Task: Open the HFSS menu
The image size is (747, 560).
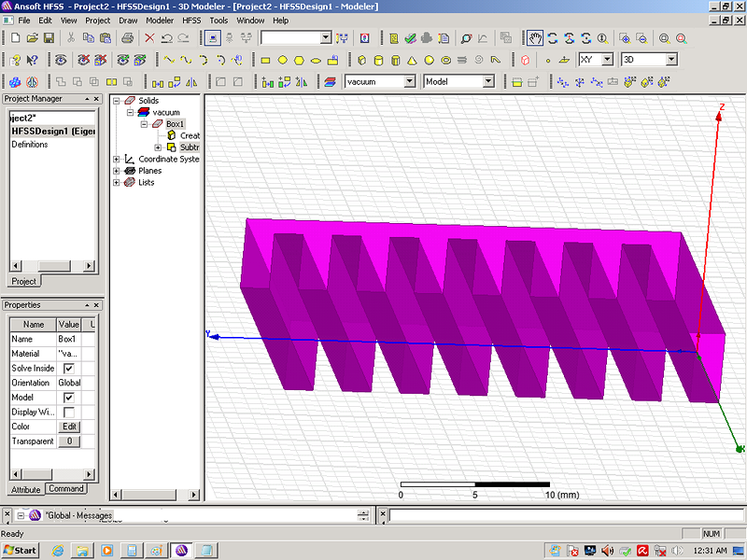Action: (190, 20)
